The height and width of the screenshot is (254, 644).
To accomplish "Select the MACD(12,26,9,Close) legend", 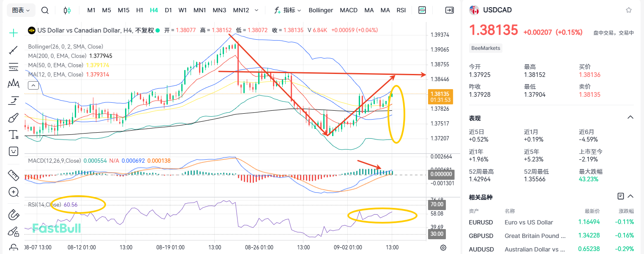I will click(x=54, y=161).
